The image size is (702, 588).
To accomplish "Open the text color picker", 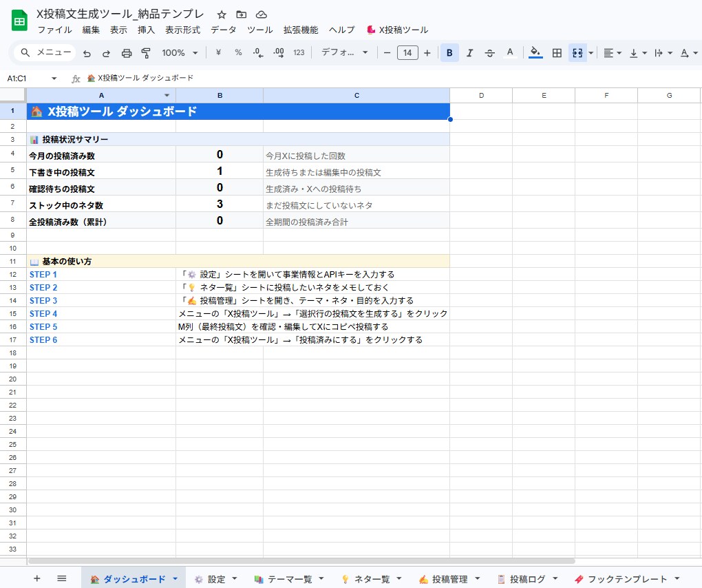I will [x=510, y=53].
